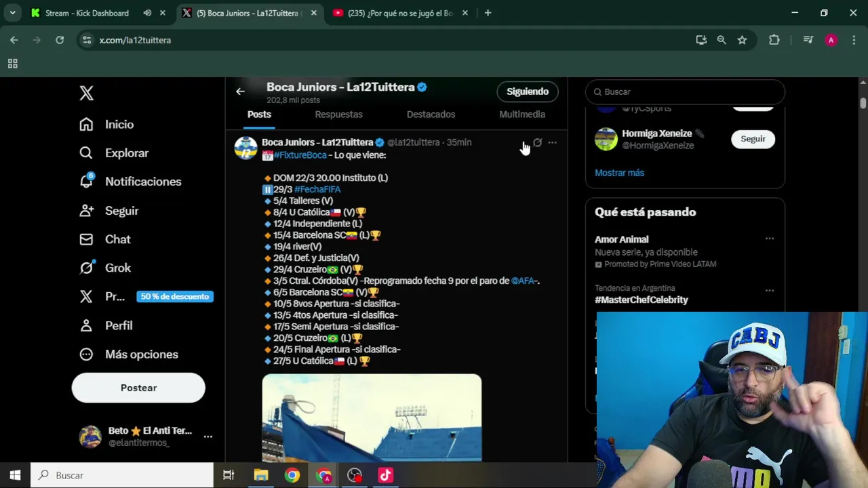Click the address bar URL x.com/la12tuittera
Image resolution: width=868 pixels, height=488 pixels.
[x=135, y=40]
